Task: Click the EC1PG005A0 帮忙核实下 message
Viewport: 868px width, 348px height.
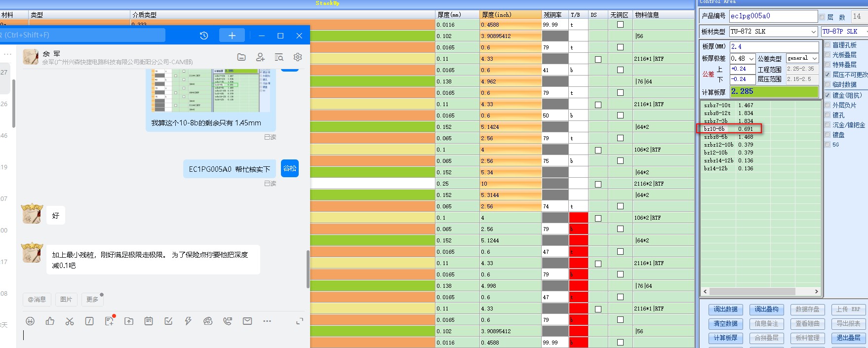Action: [230, 169]
